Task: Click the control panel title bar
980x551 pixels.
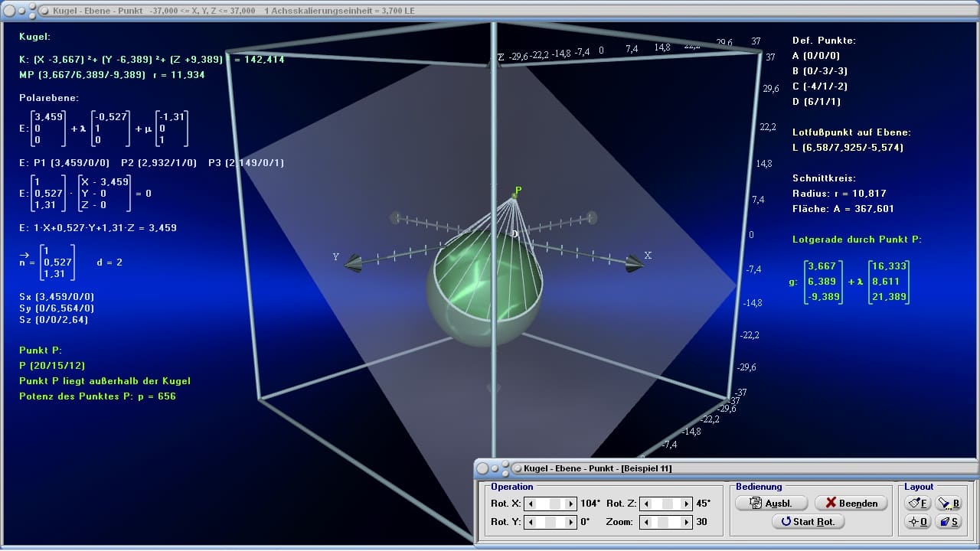Action: pos(726,468)
